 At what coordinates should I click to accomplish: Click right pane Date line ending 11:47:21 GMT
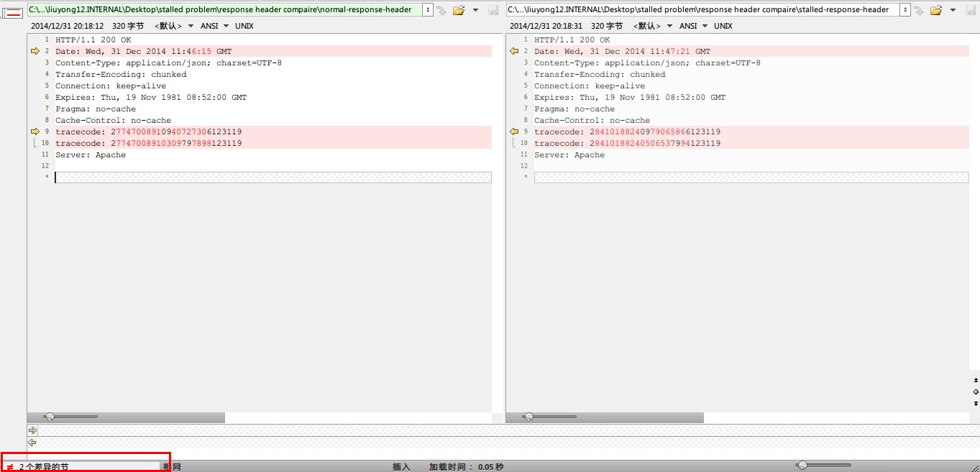tap(623, 51)
